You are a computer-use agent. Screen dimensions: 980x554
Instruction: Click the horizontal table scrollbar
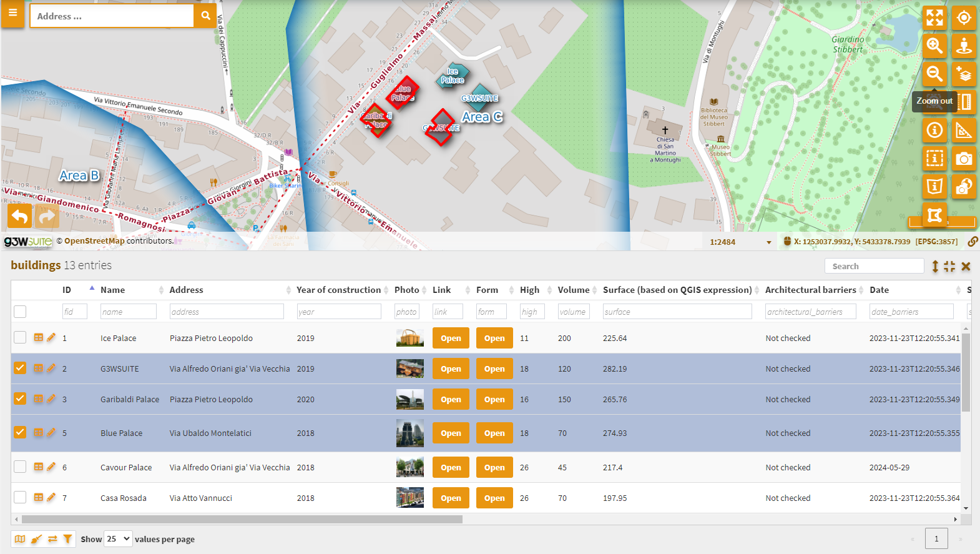pos(242,519)
